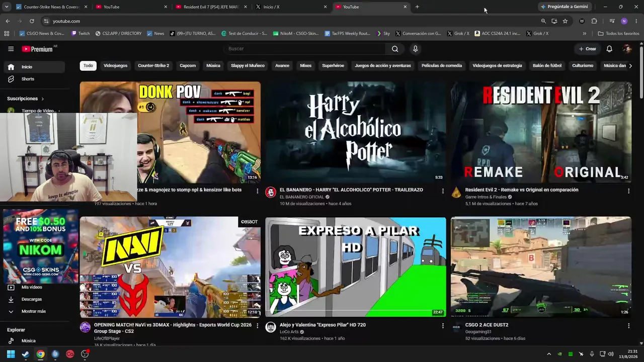Switch to the Inicio / X tab
The width and height of the screenshot is (644, 362).
291,7
